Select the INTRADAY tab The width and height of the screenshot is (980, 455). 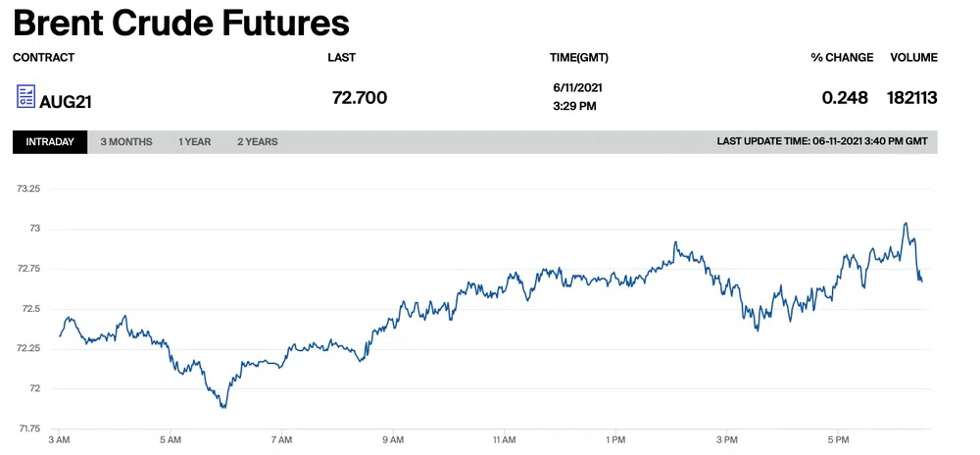click(x=50, y=142)
